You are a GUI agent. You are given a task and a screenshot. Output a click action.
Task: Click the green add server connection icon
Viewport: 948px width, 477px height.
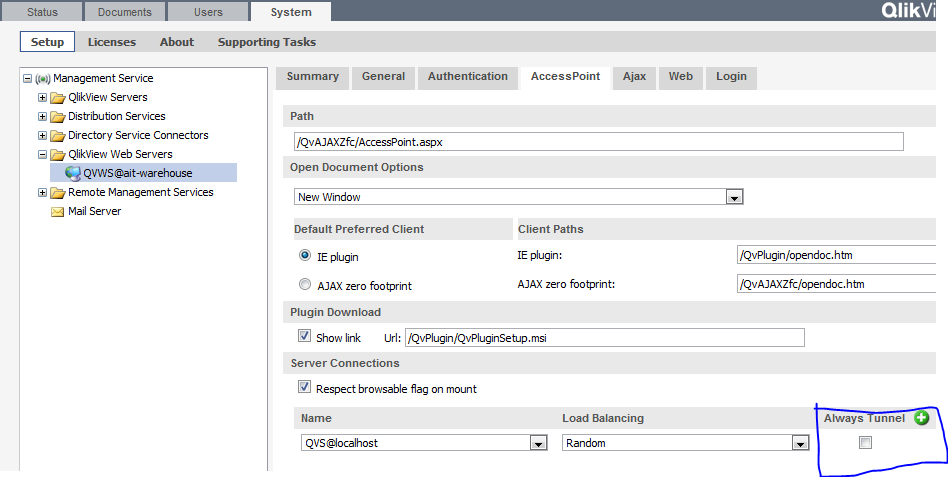pos(921,418)
